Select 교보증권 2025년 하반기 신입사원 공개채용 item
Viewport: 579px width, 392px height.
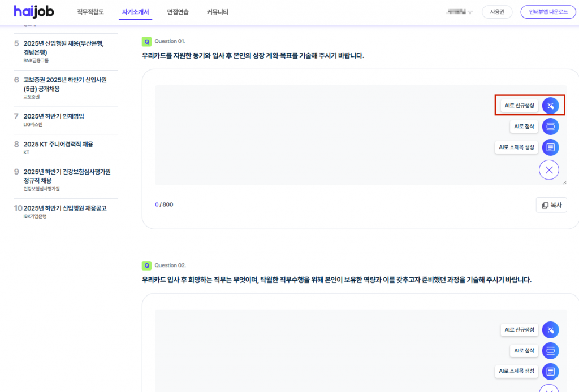point(66,88)
